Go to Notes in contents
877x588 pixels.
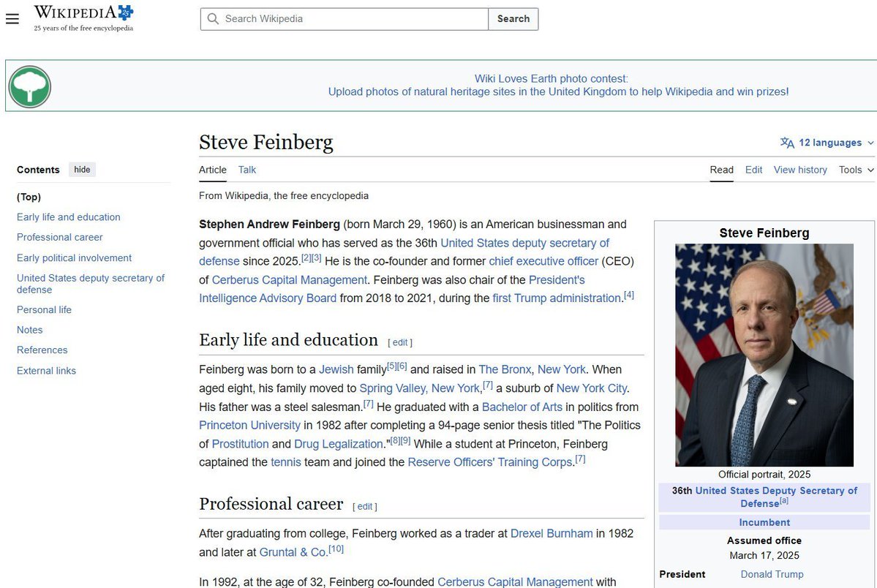(30, 330)
